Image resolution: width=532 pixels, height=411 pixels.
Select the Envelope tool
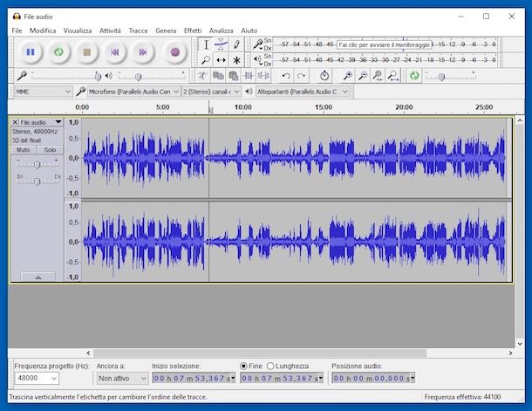[x=221, y=45]
